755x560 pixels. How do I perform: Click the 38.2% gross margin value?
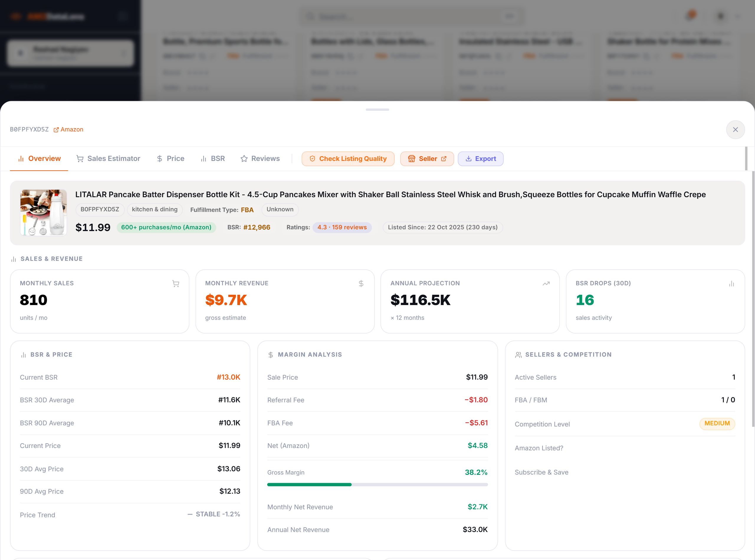pyautogui.click(x=476, y=472)
